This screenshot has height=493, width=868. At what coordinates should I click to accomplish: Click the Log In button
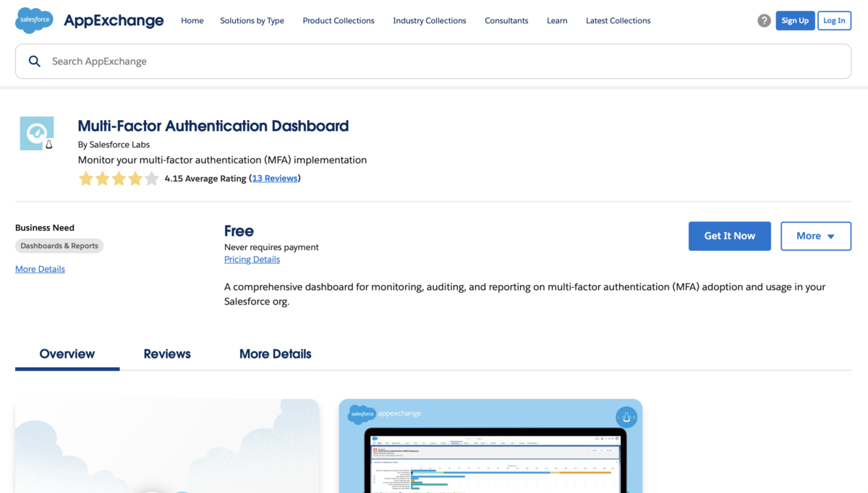[x=834, y=20]
